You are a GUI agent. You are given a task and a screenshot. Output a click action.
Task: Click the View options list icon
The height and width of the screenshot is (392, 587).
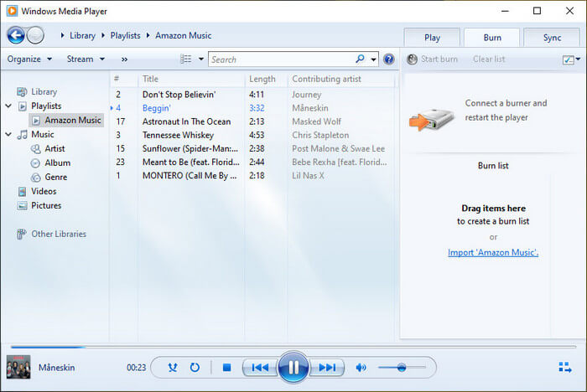pos(186,59)
